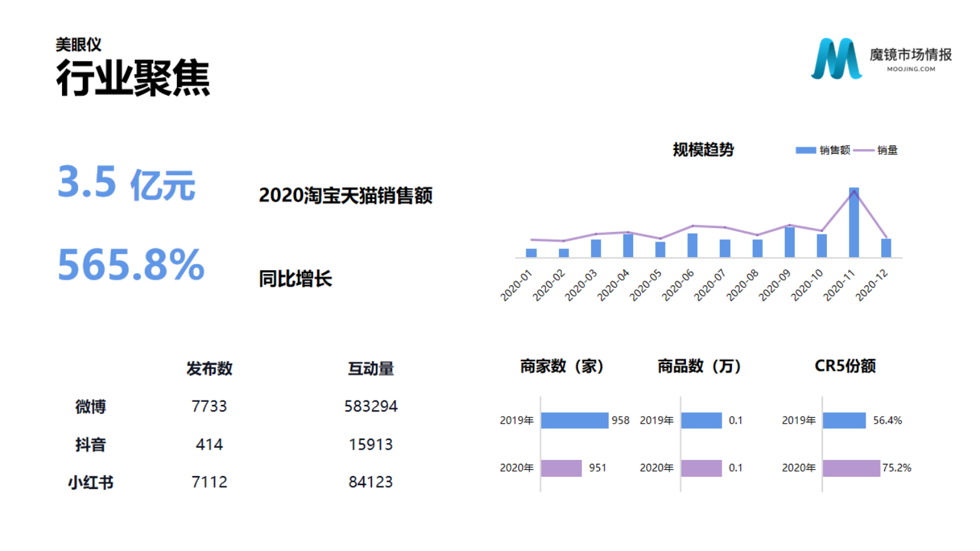The height and width of the screenshot is (551, 980).
Task: Click the 2020-06 sales bar
Action: click(x=693, y=245)
